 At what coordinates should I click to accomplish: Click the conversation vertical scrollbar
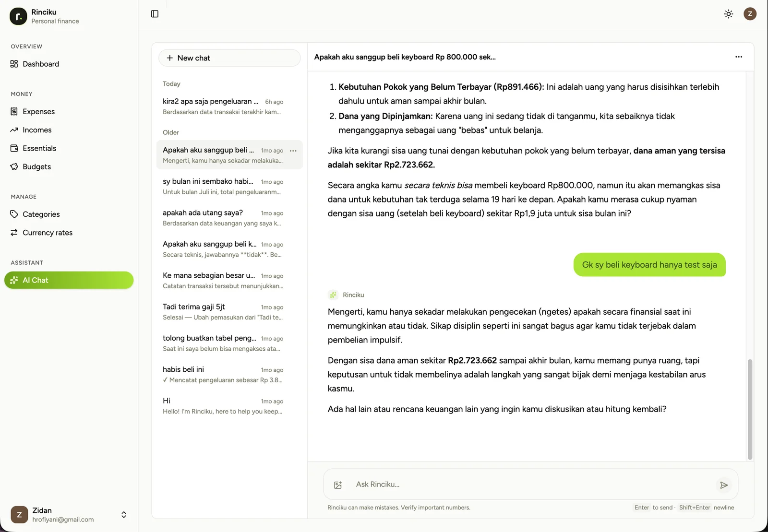point(750,409)
